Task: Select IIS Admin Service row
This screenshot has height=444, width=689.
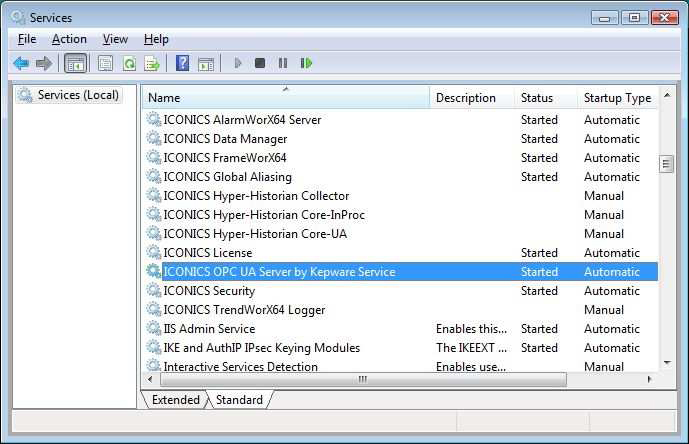Action: (402, 328)
